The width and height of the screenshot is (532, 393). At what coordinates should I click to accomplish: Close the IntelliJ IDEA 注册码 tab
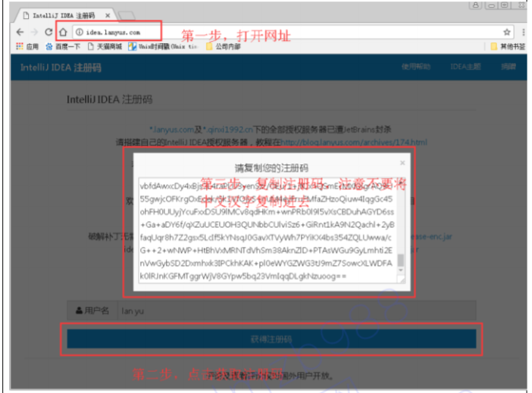click(108, 16)
